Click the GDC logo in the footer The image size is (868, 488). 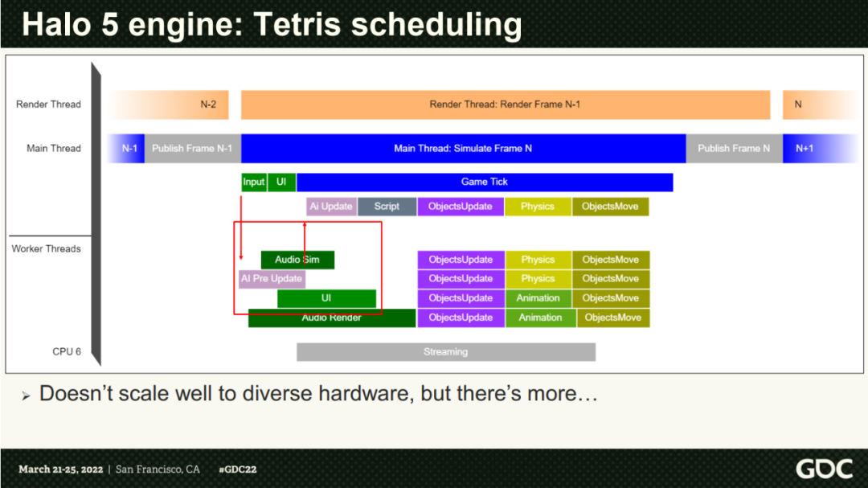[x=825, y=470]
